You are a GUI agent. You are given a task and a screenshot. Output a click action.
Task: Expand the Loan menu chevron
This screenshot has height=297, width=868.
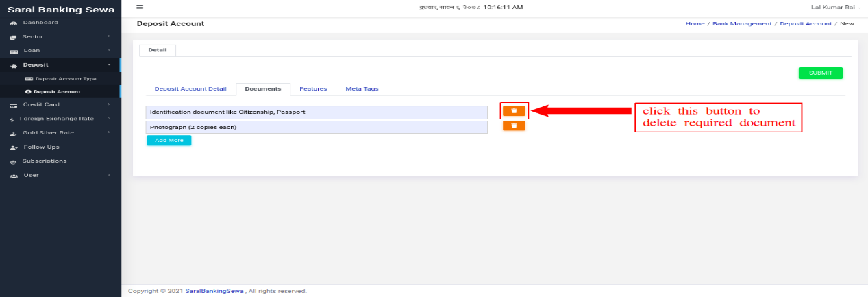click(x=109, y=50)
